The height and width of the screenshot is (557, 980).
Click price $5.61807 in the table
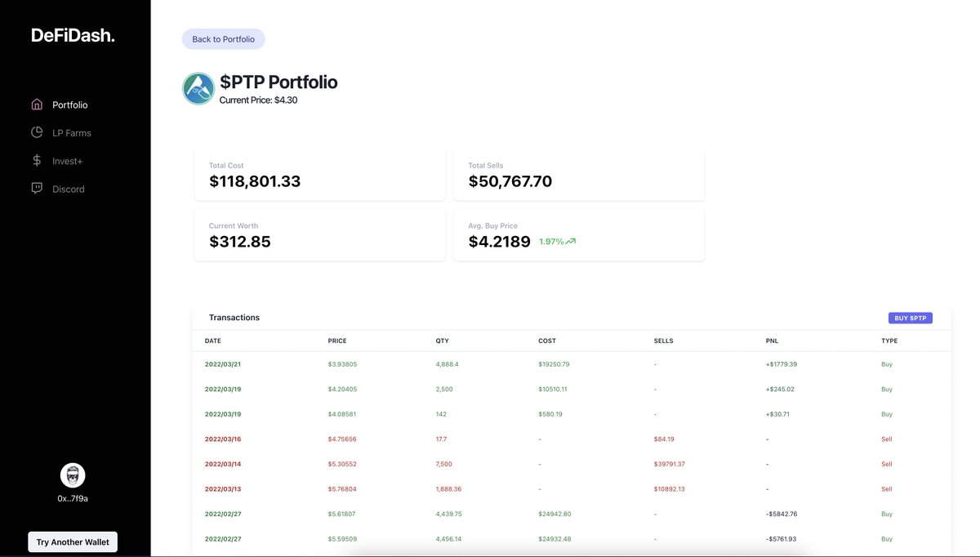(x=342, y=515)
